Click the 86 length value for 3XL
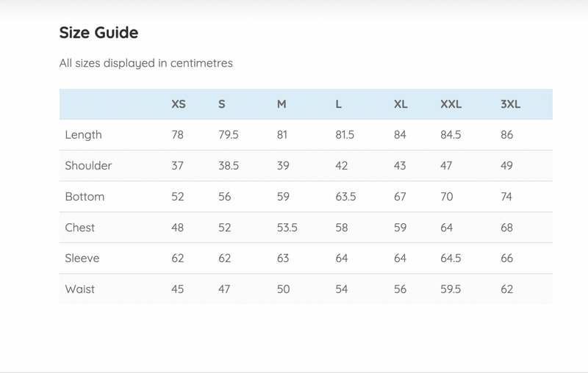 pyautogui.click(x=506, y=135)
